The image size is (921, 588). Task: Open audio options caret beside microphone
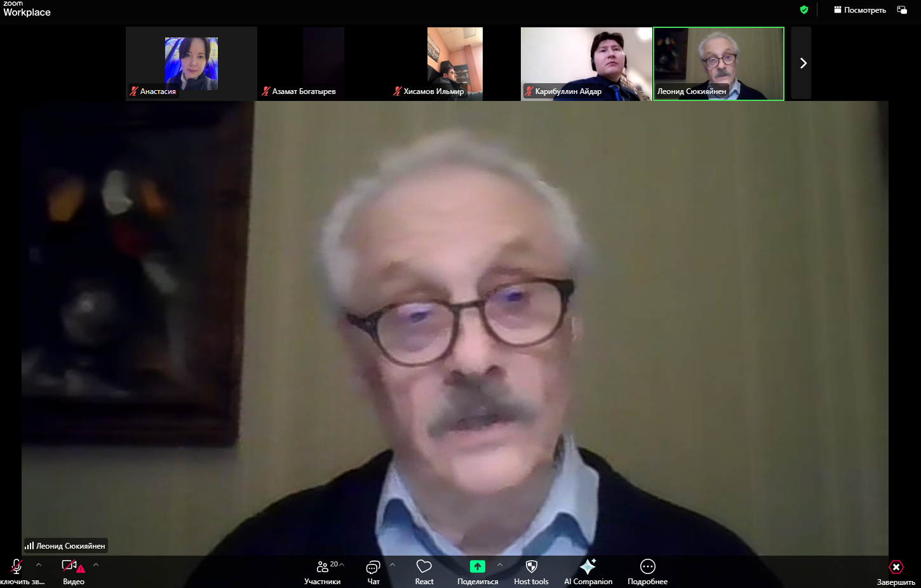[39, 565]
